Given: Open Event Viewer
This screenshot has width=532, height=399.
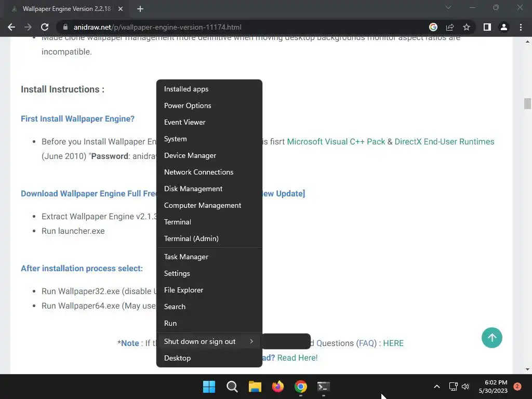Looking at the screenshot, I should click(x=209, y=122).
